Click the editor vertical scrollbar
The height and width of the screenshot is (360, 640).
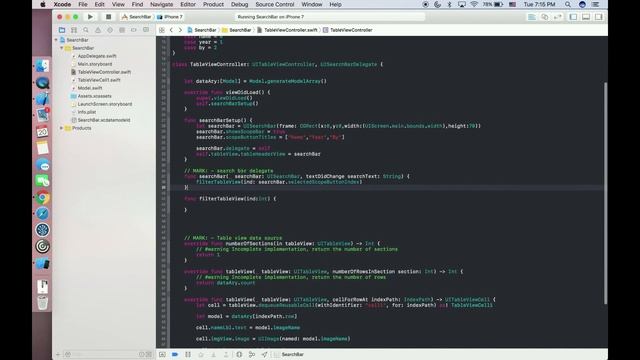(605, 193)
